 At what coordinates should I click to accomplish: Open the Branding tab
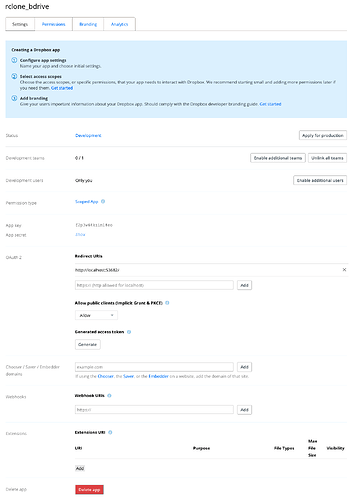tap(88, 24)
